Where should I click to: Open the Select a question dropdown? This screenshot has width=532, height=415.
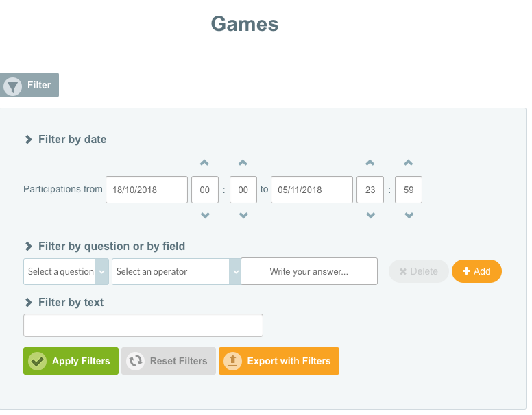(x=66, y=271)
